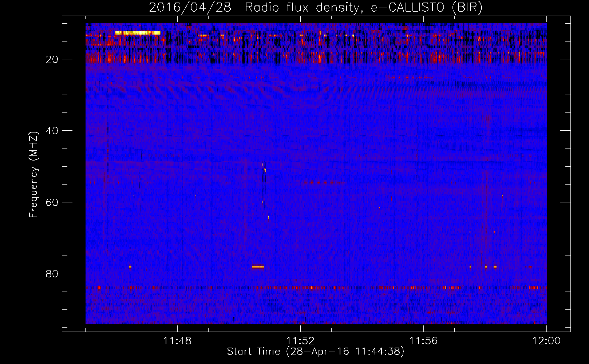Click the "20" frequency tick label
Screen dimensions: 589x364
pos(52,59)
